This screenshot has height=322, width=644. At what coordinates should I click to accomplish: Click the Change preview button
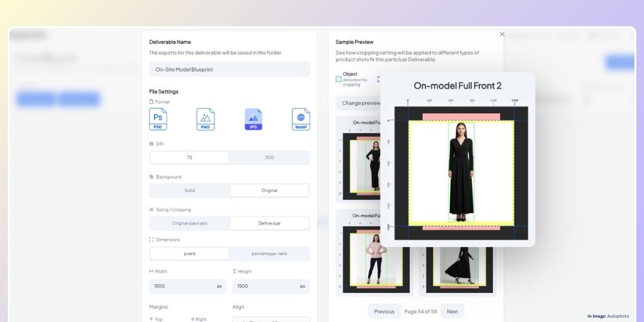358,103
